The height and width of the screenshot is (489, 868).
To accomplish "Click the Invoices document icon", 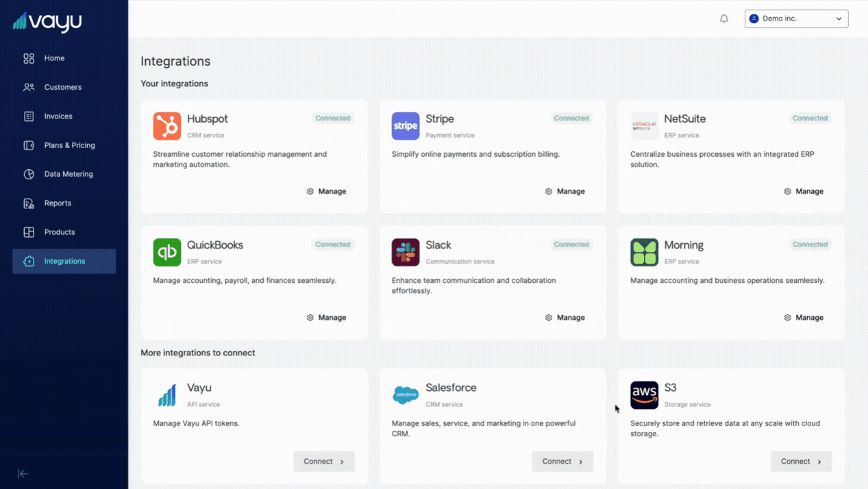I will point(29,116).
